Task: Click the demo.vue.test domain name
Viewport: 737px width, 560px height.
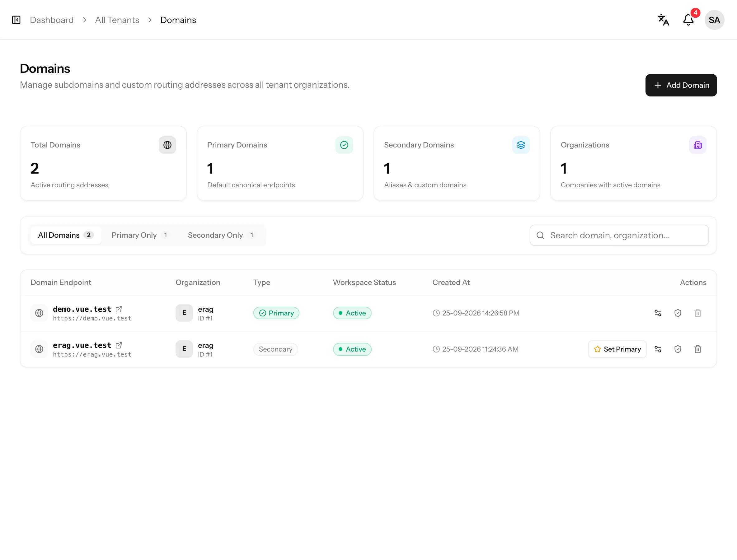Action: pyautogui.click(x=82, y=309)
